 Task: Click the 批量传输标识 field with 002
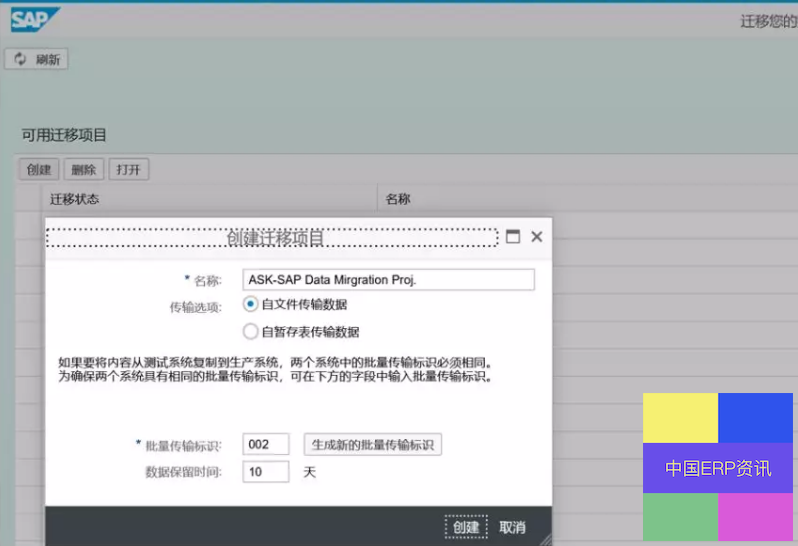266,444
